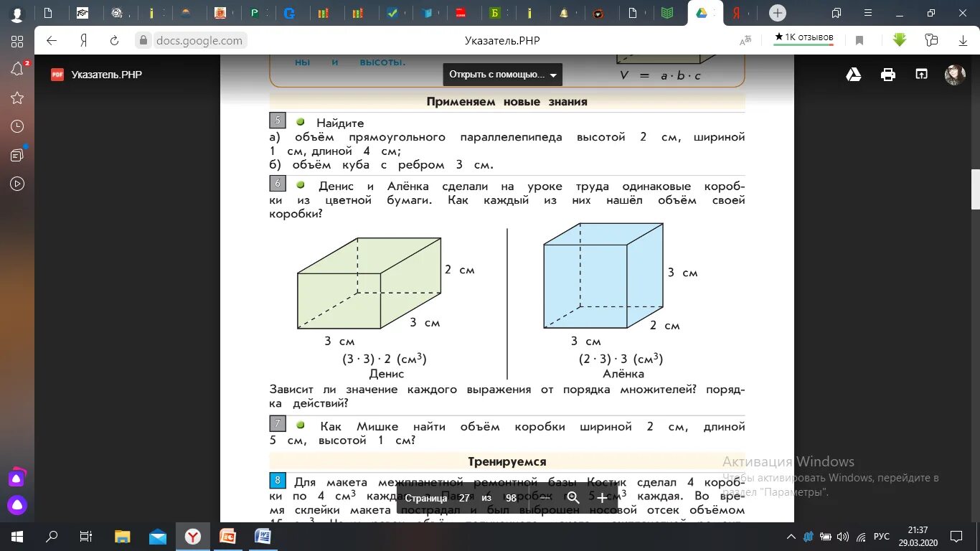Viewport: 980px width, 551px height.
Task: Switch to the tab with blue G icon
Action: click(289, 13)
